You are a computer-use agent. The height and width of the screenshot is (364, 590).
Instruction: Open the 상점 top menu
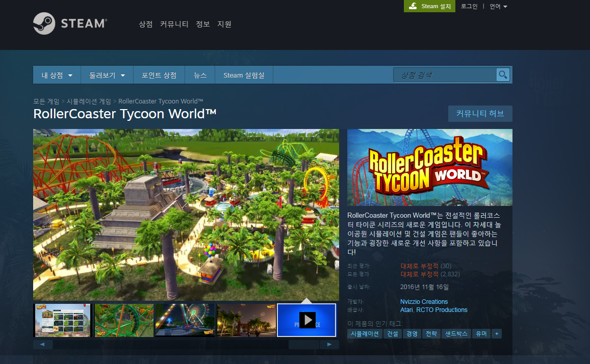pyautogui.click(x=146, y=24)
